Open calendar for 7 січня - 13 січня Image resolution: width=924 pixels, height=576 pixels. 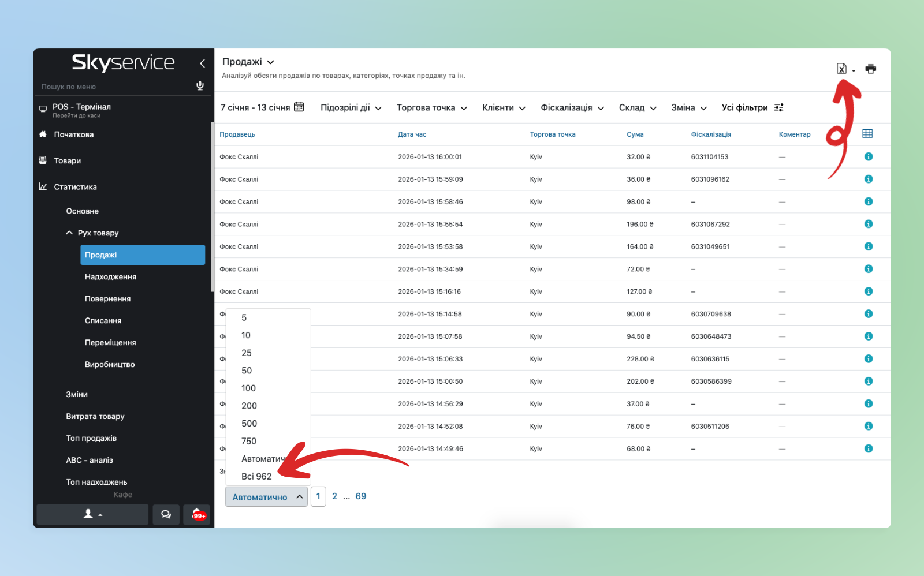tap(299, 107)
